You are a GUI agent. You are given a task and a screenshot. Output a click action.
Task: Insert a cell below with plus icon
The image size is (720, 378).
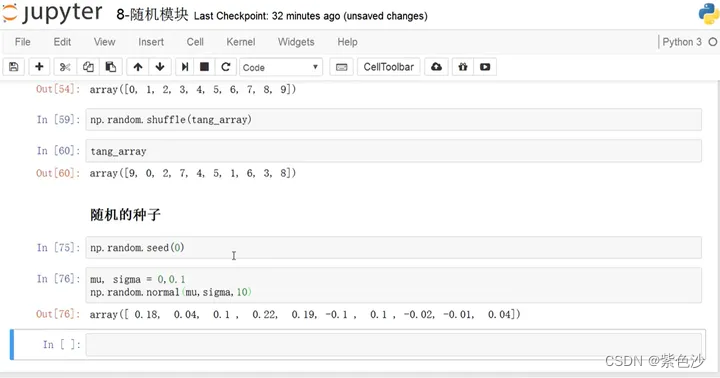[39, 67]
